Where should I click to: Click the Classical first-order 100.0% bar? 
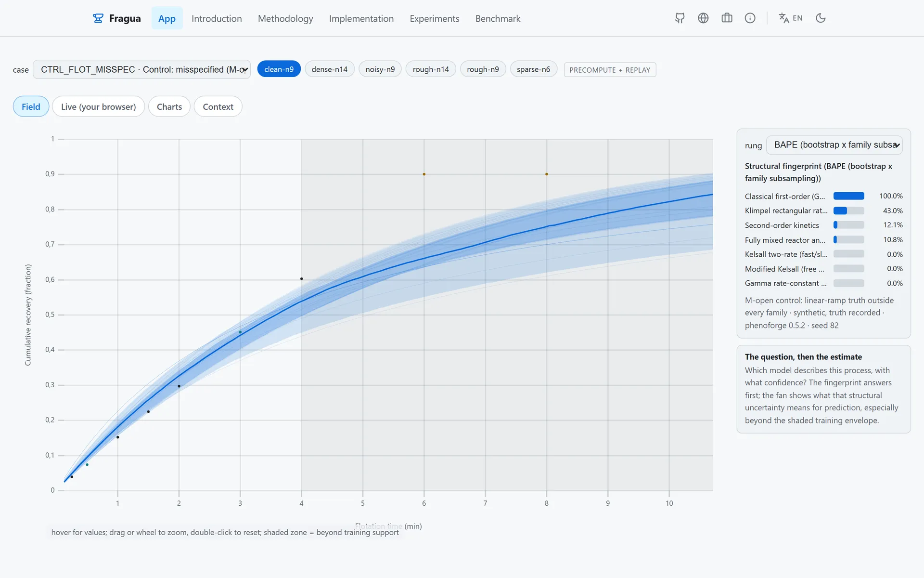click(x=848, y=196)
